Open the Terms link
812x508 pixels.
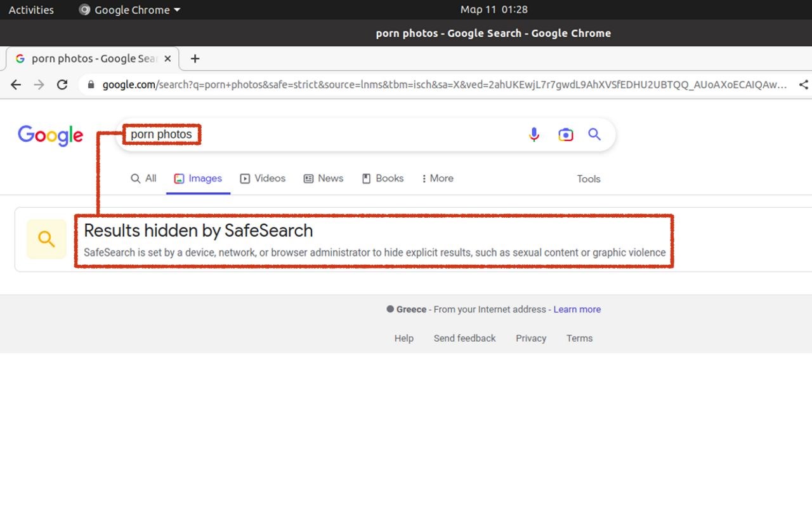pyautogui.click(x=580, y=338)
